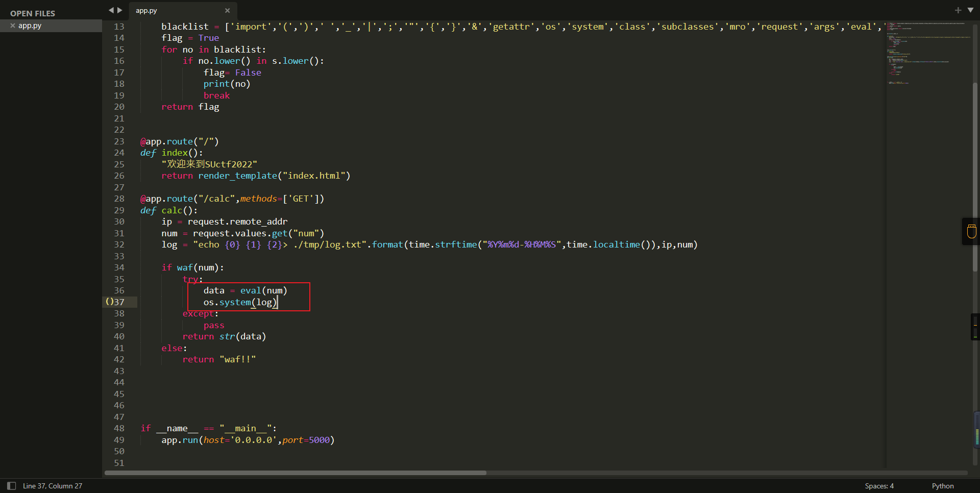Select app.py in the Open Files list

click(x=51, y=26)
